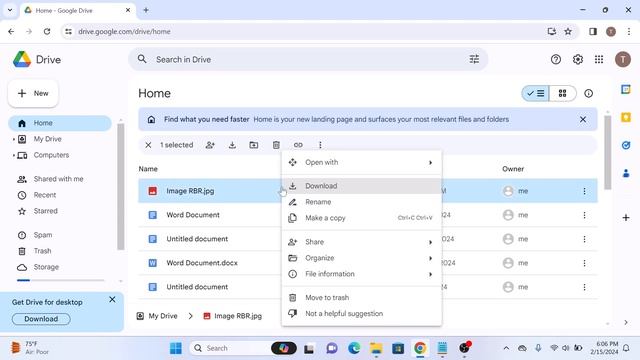Open more actions for Image RBR.jpg row
The height and width of the screenshot is (360, 640).
[x=584, y=191]
